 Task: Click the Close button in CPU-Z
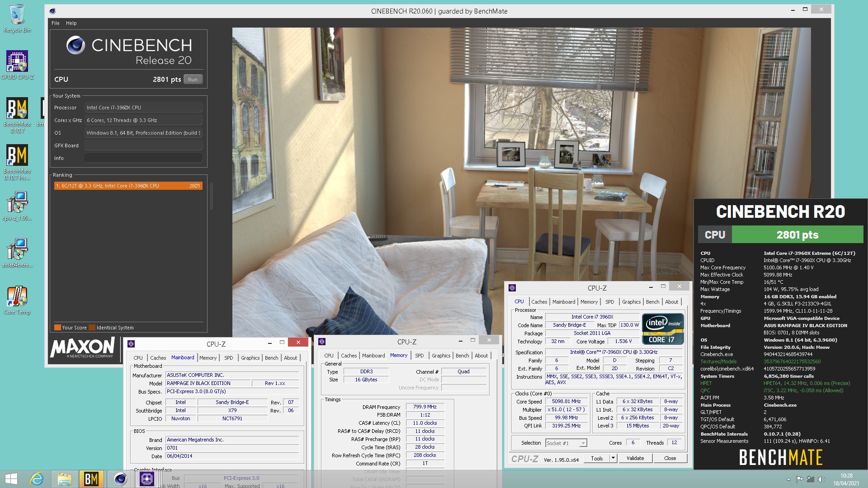(670, 458)
